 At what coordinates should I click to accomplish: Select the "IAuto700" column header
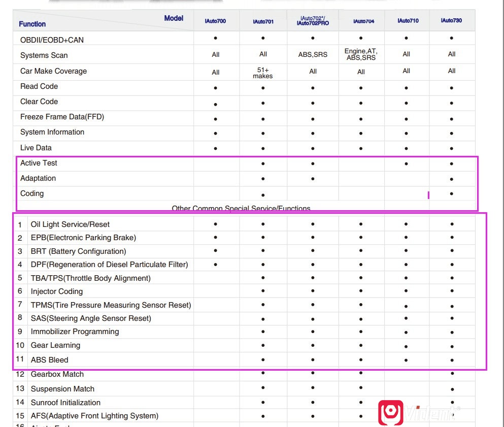(215, 21)
